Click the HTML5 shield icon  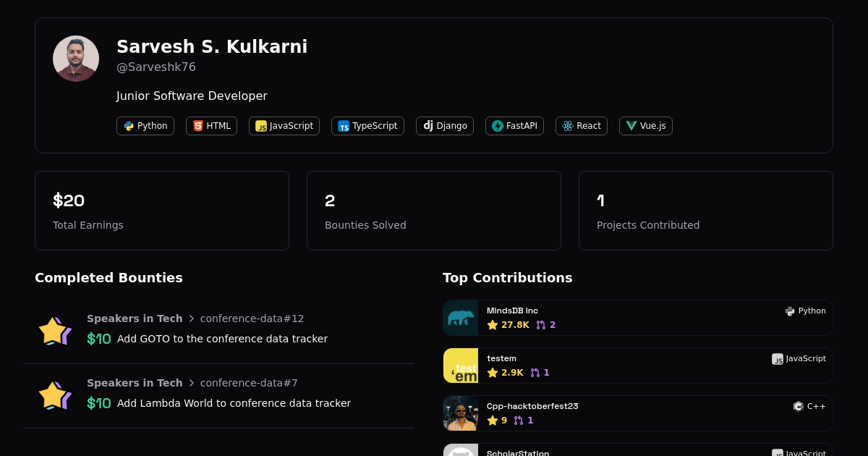pos(198,126)
